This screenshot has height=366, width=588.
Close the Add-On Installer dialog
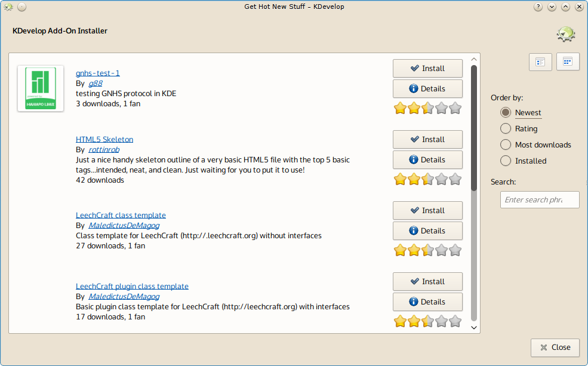point(555,347)
